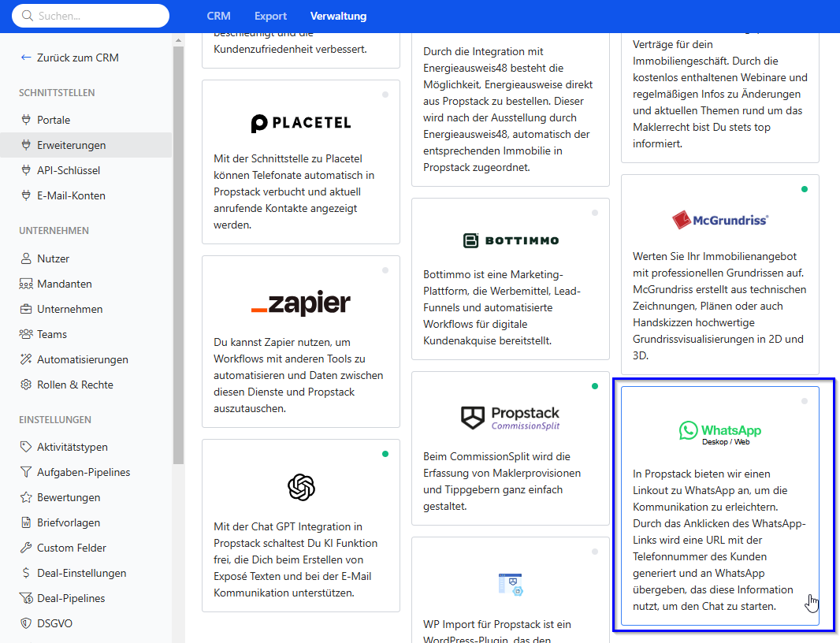Click green status dot on McGrundriss card
The height and width of the screenshot is (643, 840).
click(804, 189)
